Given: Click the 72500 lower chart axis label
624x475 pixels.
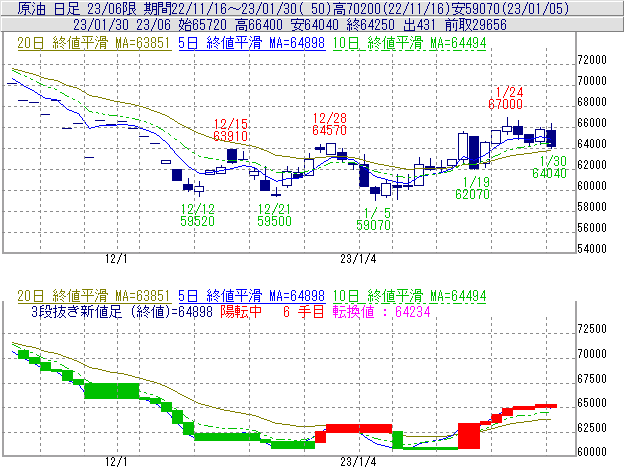Looking at the screenshot, I should pos(592,329).
